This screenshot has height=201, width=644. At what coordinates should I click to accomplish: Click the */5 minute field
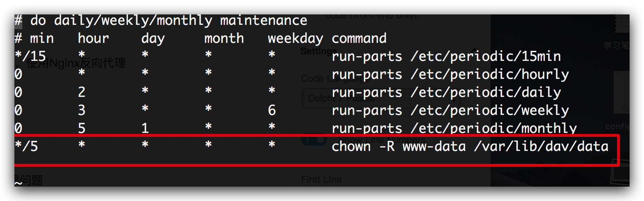coord(26,146)
